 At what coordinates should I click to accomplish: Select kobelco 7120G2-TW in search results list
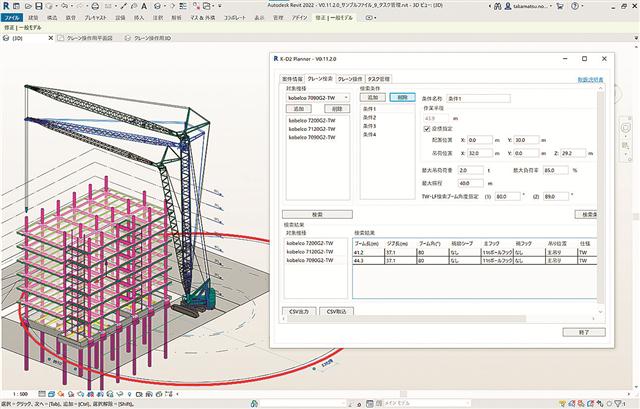(x=315, y=252)
